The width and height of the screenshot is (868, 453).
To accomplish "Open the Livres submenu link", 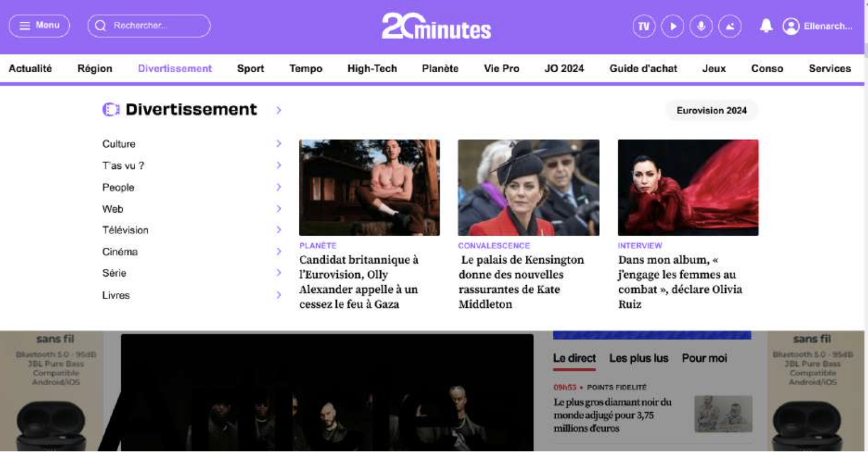I will point(116,295).
